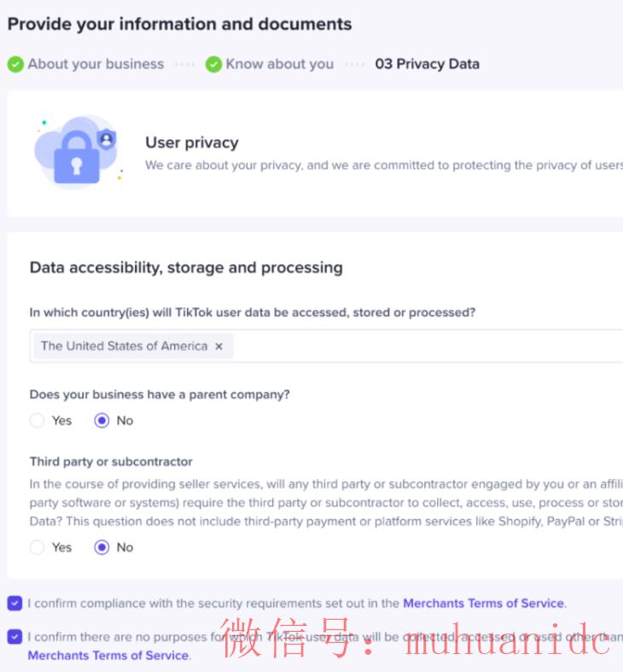Choose No for parent company question
Image resolution: width=623 pixels, height=672 pixels.
click(x=102, y=420)
